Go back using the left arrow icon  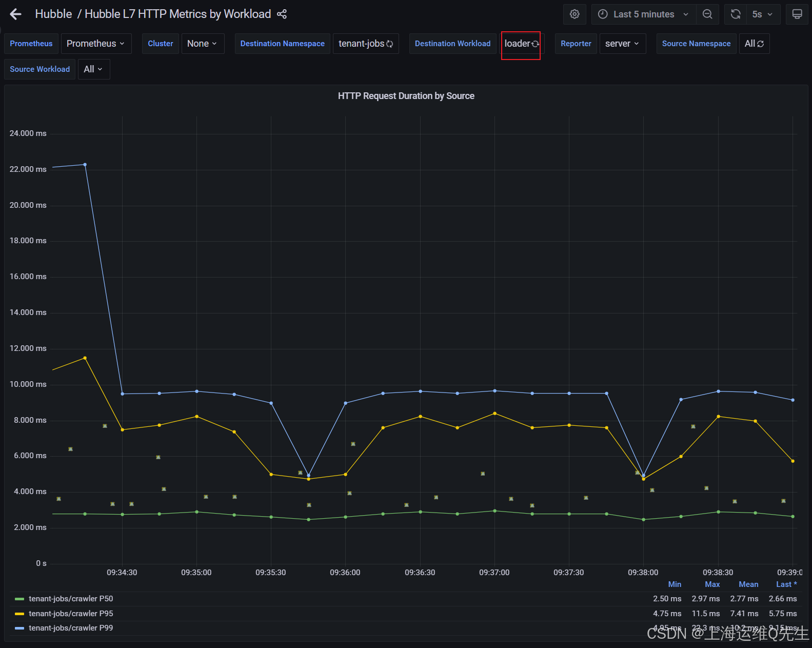point(16,14)
